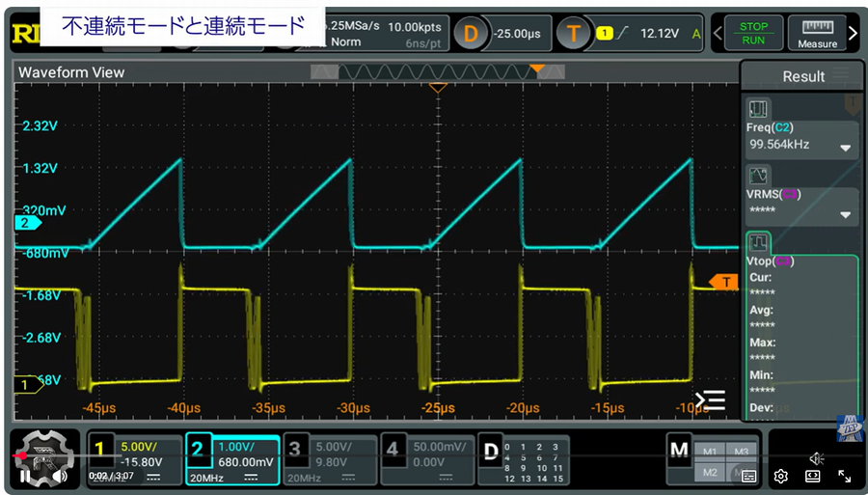
Task: Click the frequency measurement icon above Freq
Action: 758,109
